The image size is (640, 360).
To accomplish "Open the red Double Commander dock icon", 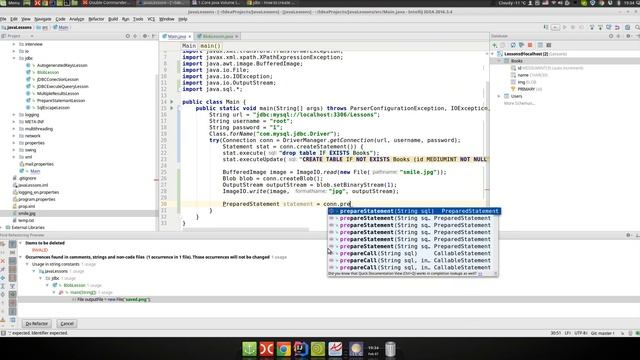I will point(266,349).
